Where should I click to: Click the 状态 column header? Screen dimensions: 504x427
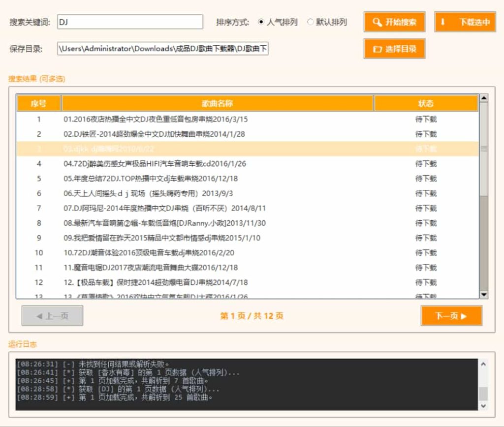[426, 103]
